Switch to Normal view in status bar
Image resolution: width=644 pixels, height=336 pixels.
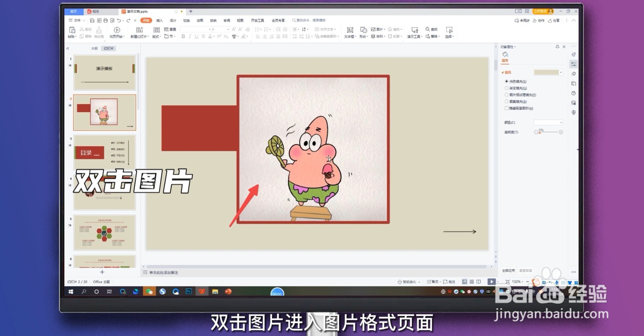click(465, 282)
